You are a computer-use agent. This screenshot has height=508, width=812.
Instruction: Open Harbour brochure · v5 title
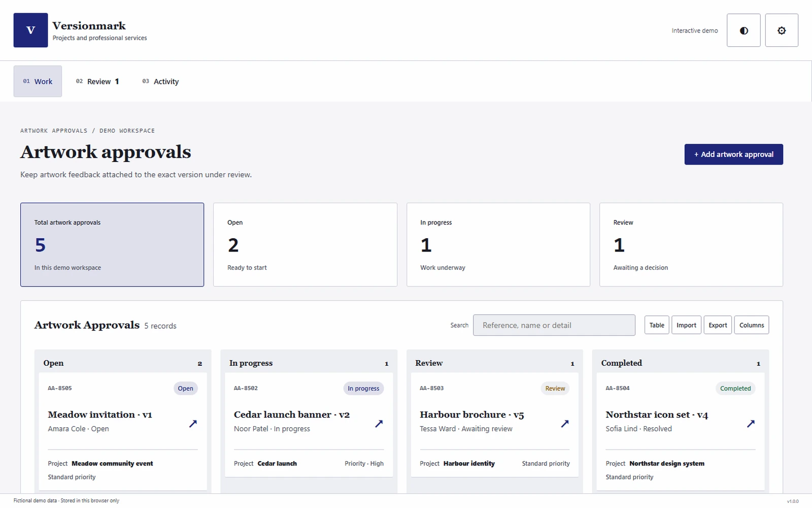472,415
